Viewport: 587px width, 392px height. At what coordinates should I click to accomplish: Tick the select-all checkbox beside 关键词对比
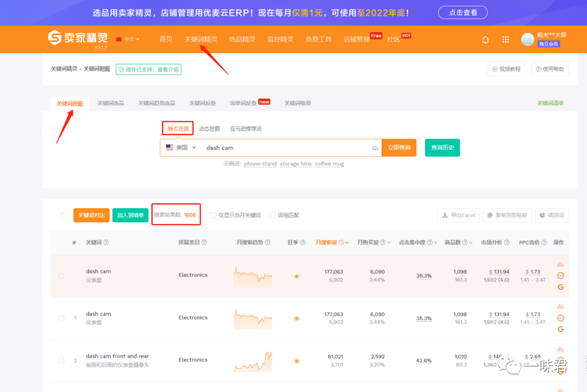tap(64, 215)
